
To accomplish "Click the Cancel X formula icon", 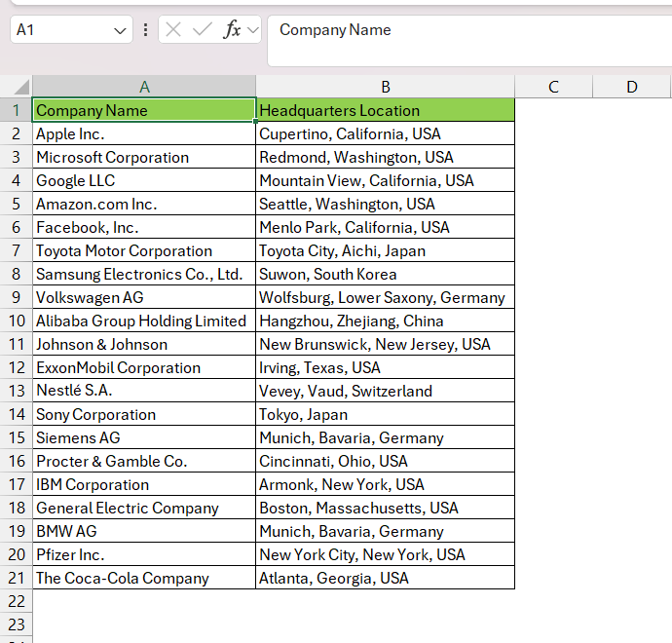I will click(173, 29).
